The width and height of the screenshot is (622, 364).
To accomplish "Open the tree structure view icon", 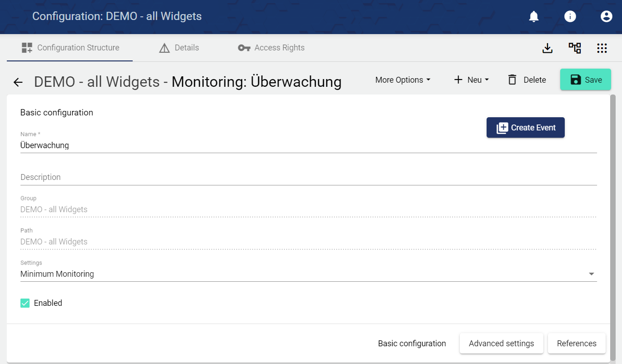I will [575, 48].
